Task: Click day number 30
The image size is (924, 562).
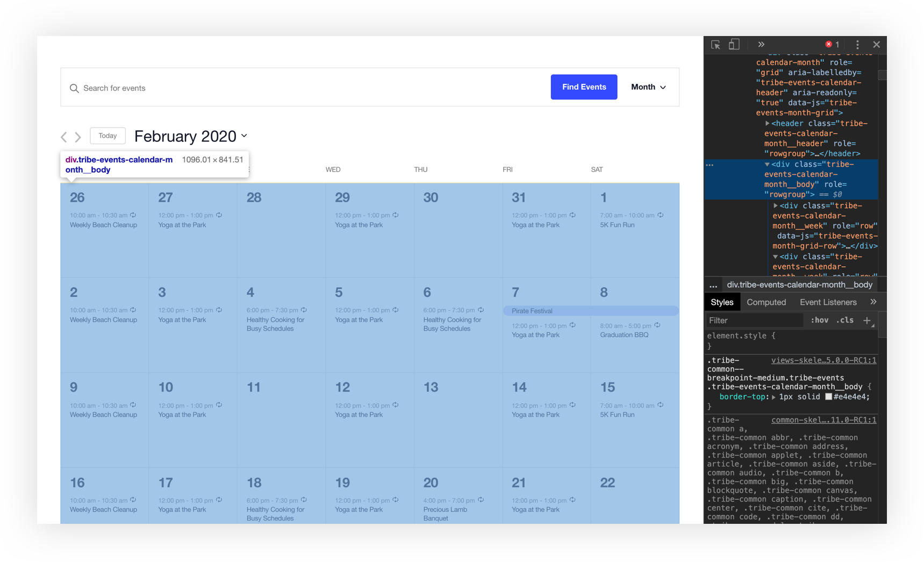Action: coord(431,197)
